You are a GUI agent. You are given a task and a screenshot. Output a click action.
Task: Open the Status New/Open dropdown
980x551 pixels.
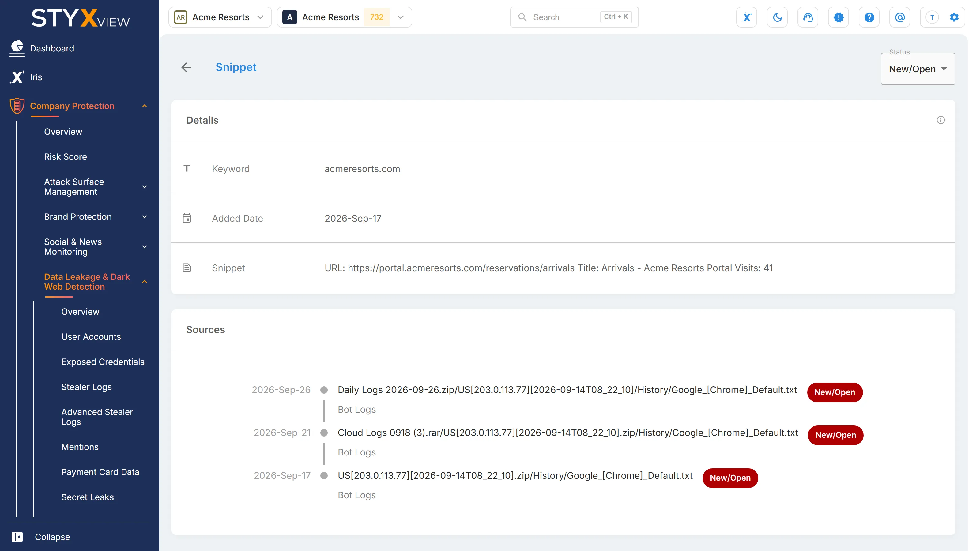coord(918,69)
